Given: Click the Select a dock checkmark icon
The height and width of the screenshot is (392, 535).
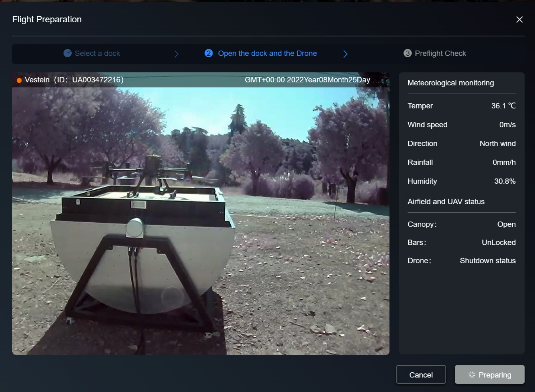Looking at the screenshot, I should click(x=68, y=53).
